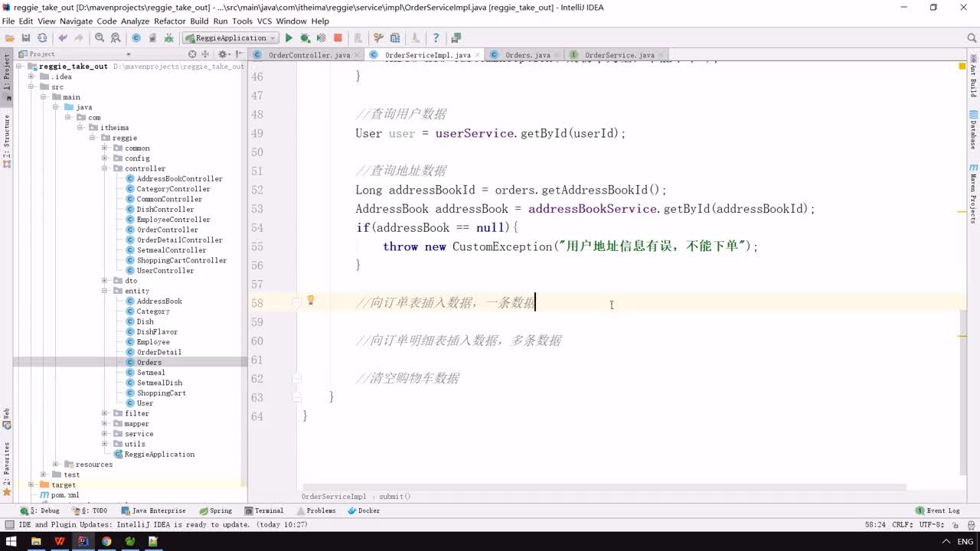980x551 pixels.
Task: Click the Help question mark toolbar icon
Action: point(436,37)
